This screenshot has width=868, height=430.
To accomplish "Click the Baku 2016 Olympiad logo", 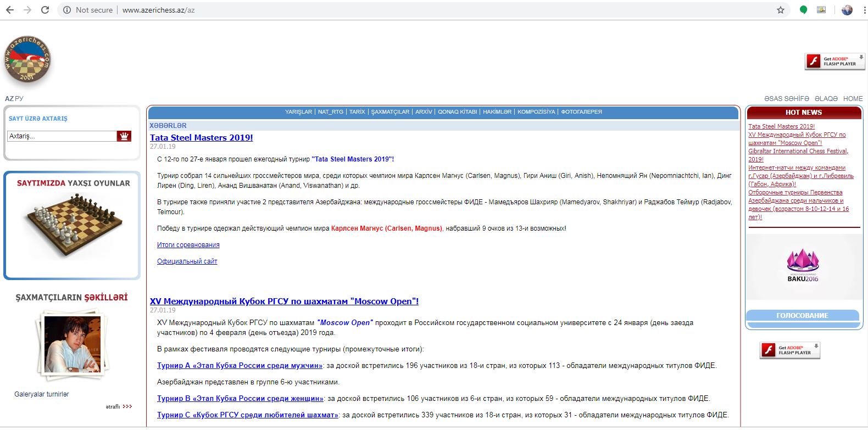I will tap(803, 266).
